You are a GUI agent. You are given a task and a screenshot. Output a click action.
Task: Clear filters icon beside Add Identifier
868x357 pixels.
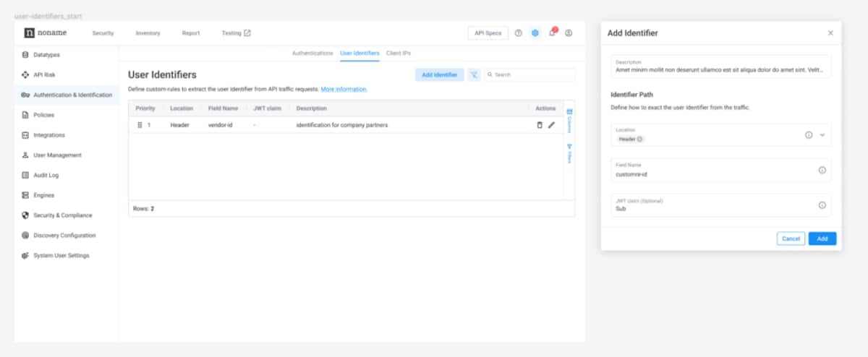click(x=474, y=74)
